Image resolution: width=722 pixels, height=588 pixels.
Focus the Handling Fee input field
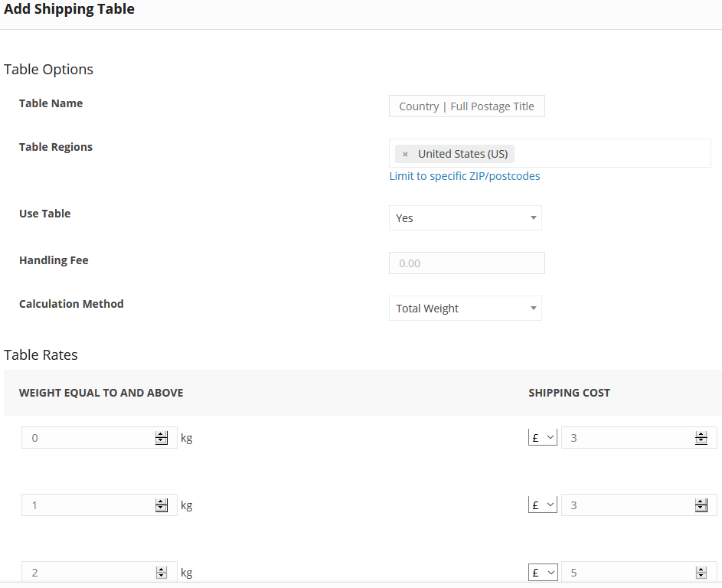[x=467, y=263]
